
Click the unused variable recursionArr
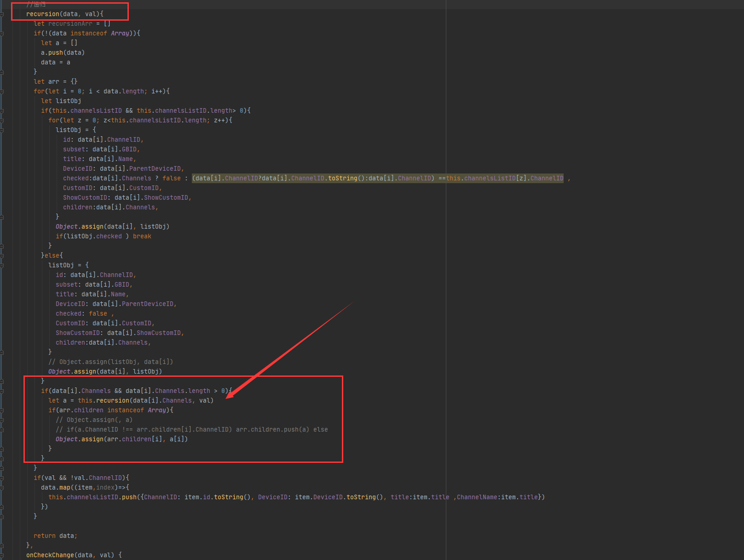click(70, 24)
